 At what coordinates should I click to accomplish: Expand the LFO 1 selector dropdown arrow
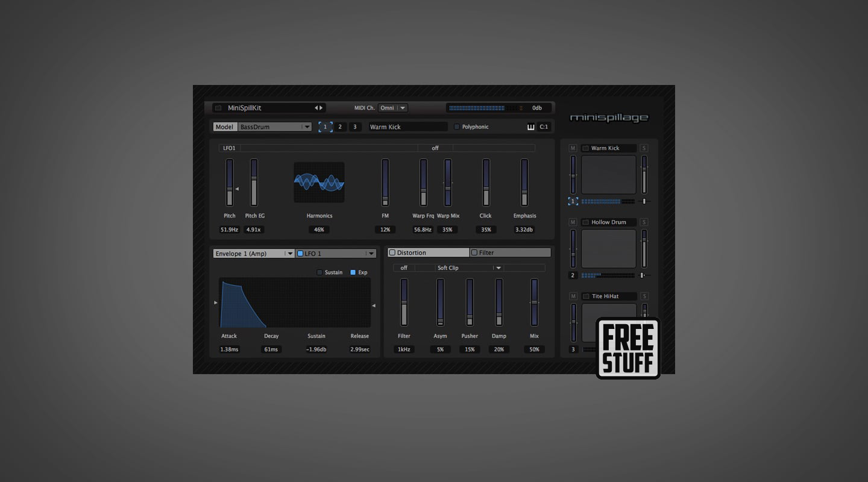(372, 254)
